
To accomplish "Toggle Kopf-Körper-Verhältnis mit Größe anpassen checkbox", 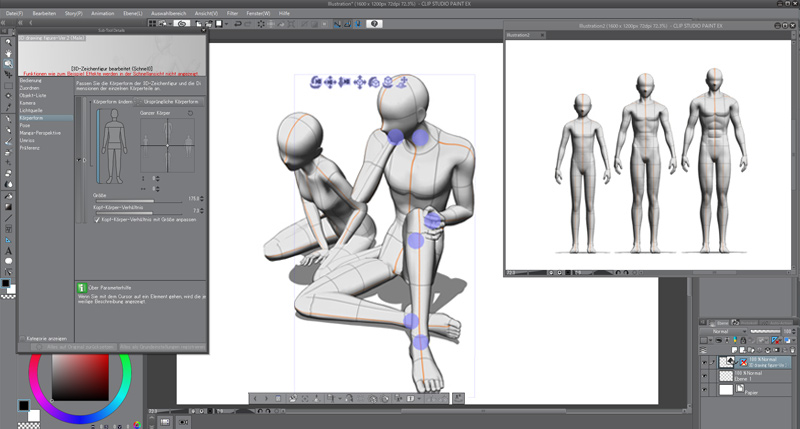I will 97,219.
